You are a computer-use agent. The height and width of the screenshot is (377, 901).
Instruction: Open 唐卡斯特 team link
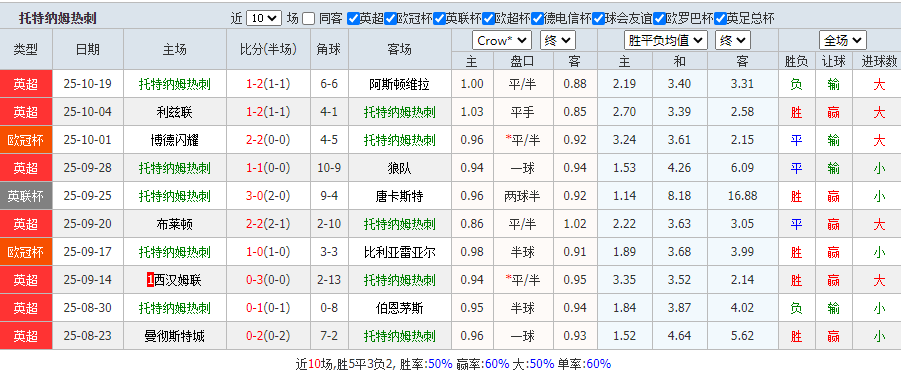pos(399,196)
